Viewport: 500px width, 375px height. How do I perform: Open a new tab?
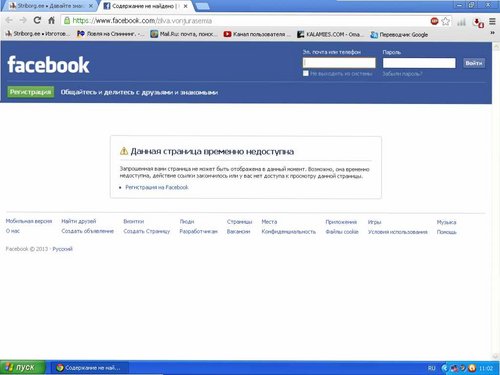click(202, 6)
